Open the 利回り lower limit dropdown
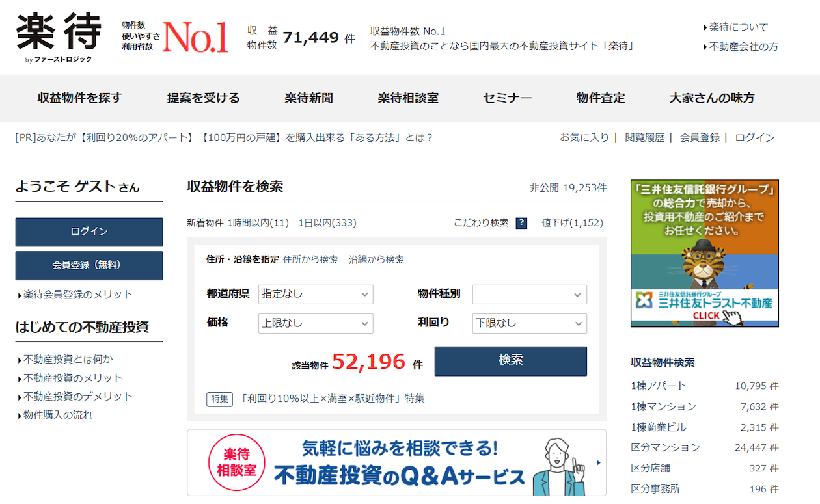820x504 pixels. (529, 323)
